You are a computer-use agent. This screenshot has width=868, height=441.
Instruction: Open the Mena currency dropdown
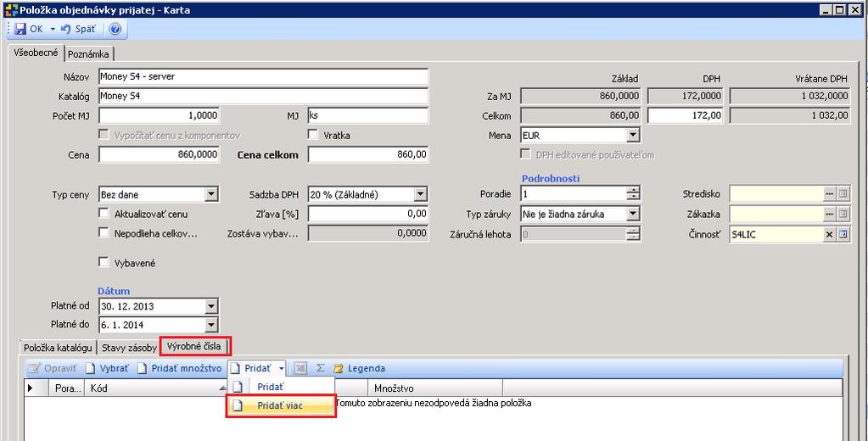click(633, 135)
